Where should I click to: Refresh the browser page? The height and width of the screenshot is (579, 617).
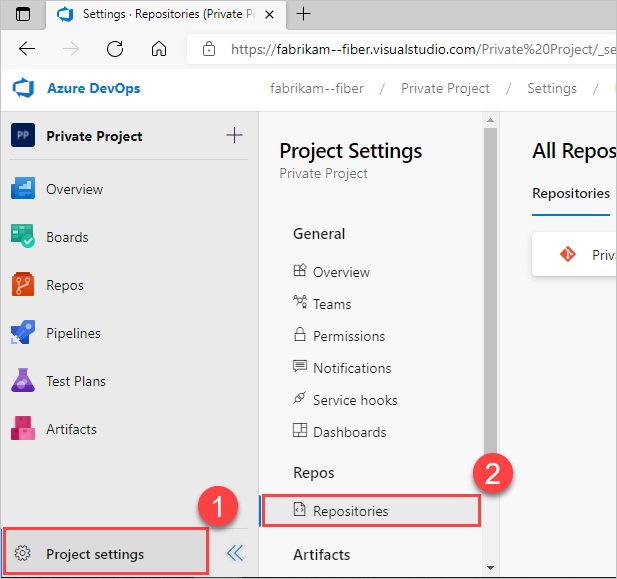pyautogui.click(x=115, y=48)
